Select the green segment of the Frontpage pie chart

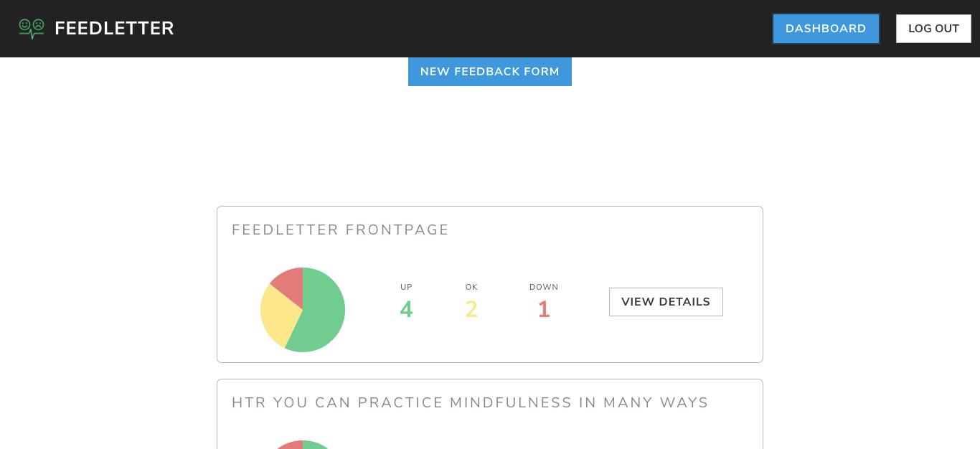321,310
